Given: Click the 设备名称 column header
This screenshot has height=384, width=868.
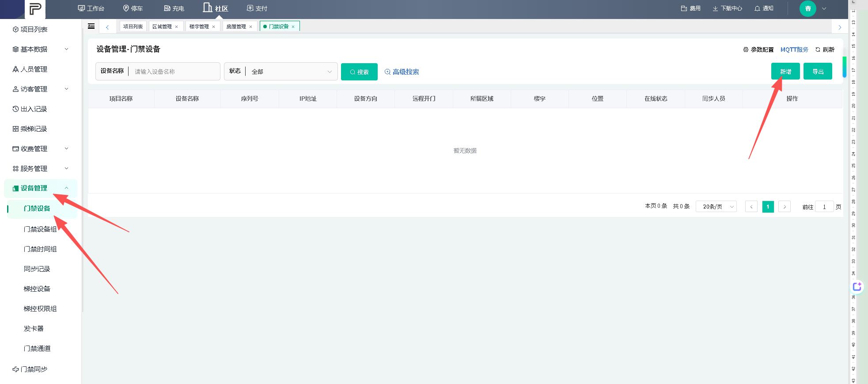Looking at the screenshot, I should [187, 99].
